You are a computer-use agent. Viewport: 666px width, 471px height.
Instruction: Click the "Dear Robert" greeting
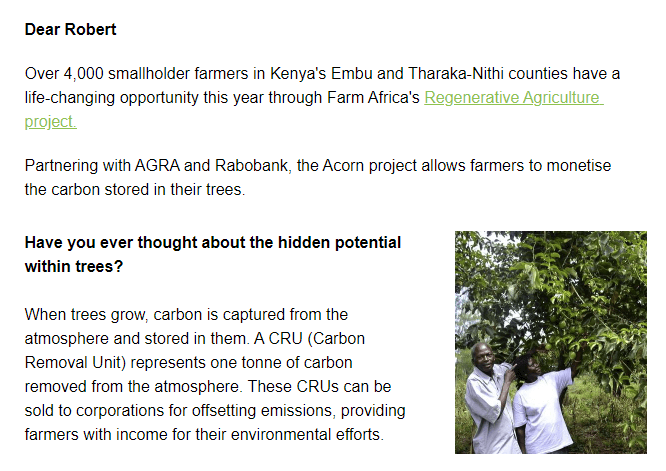click(x=70, y=29)
